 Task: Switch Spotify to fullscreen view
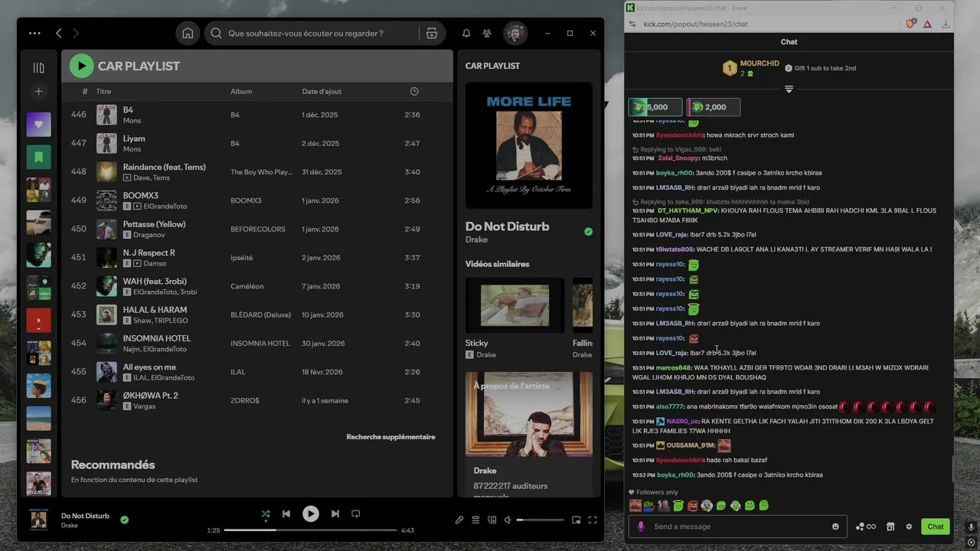coord(593,520)
